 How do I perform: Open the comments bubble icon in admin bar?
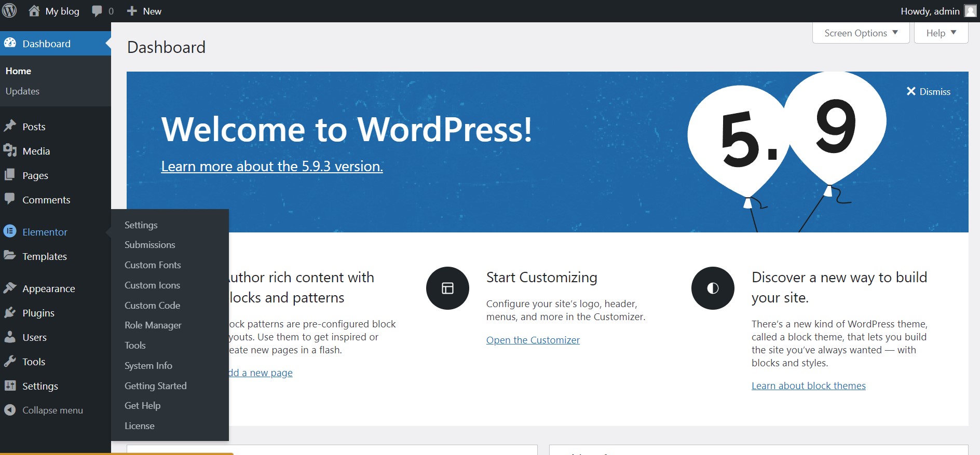pyautogui.click(x=97, y=11)
